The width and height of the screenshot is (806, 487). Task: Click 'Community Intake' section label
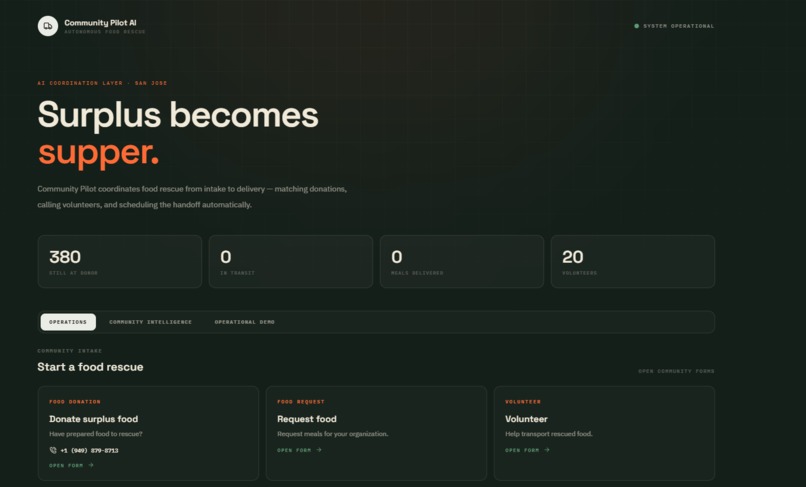click(x=69, y=351)
